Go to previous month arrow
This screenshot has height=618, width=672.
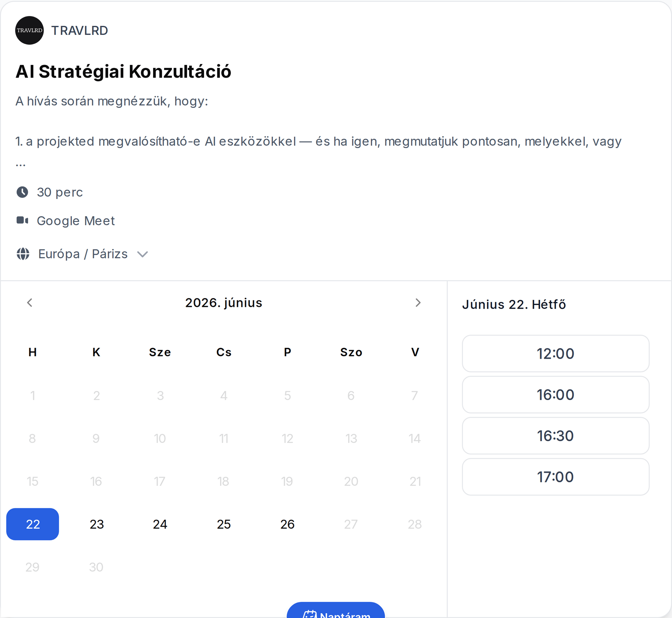click(x=30, y=303)
